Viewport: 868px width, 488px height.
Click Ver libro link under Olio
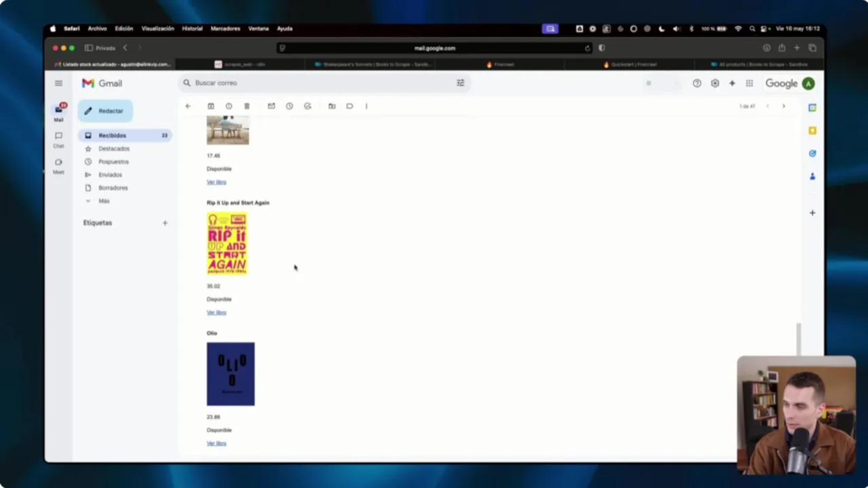(216, 443)
